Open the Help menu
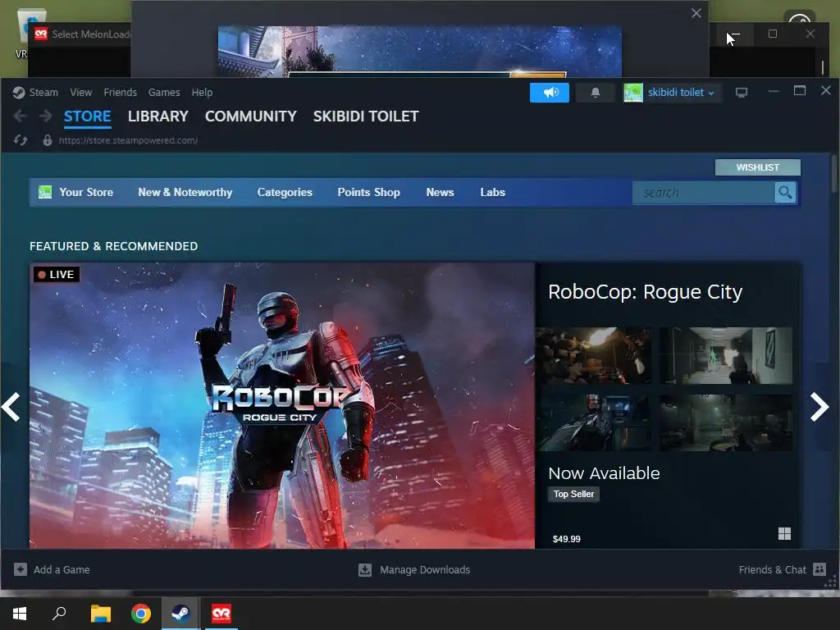This screenshot has height=630, width=840. 202,92
